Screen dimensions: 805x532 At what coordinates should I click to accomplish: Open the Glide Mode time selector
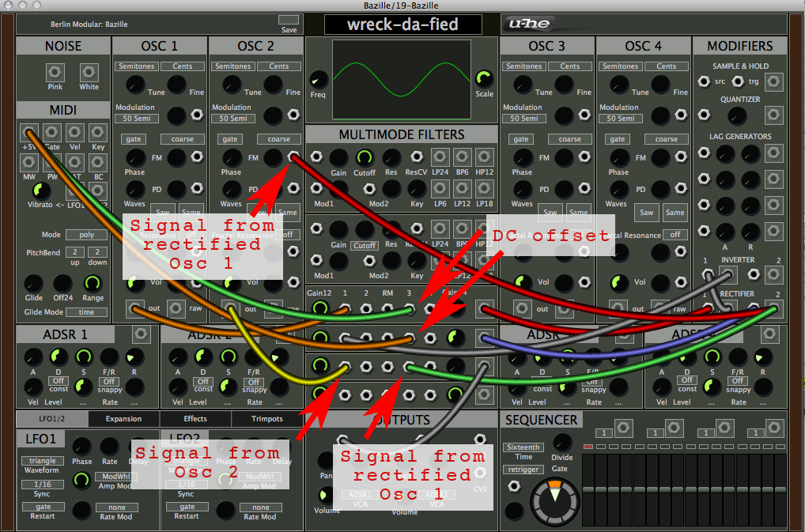pyautogui.click(x=86, y=312)
